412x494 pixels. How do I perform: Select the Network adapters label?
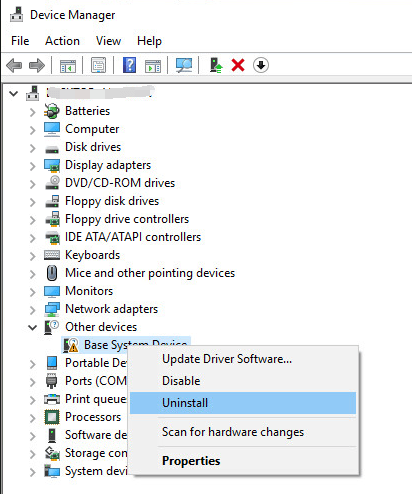coord(111,309)
